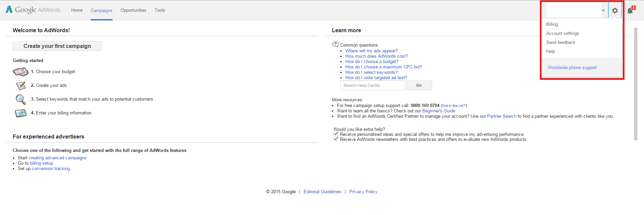The height and width of the screenshot is (215, 644).
Task: Open Editorial Guidelines footer link
Action: coord(322,192)
